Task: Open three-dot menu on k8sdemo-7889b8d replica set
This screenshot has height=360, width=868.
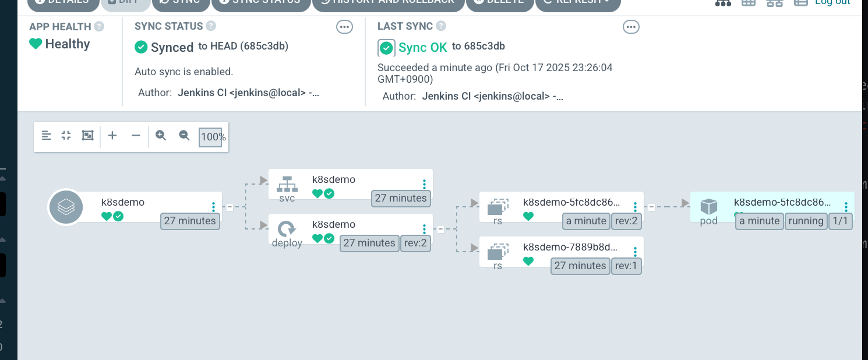Action: tap(635, 252)
